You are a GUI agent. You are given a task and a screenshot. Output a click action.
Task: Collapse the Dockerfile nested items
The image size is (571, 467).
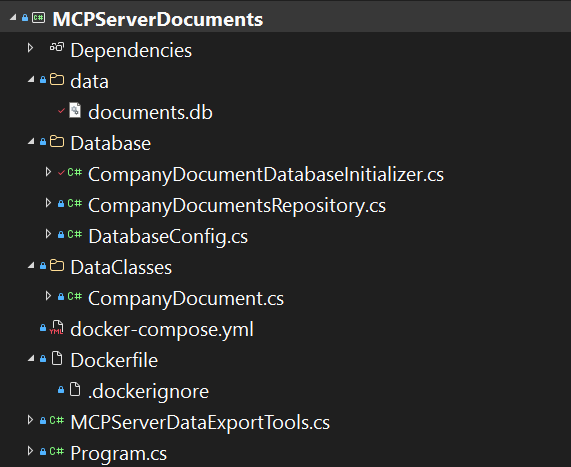31,359
